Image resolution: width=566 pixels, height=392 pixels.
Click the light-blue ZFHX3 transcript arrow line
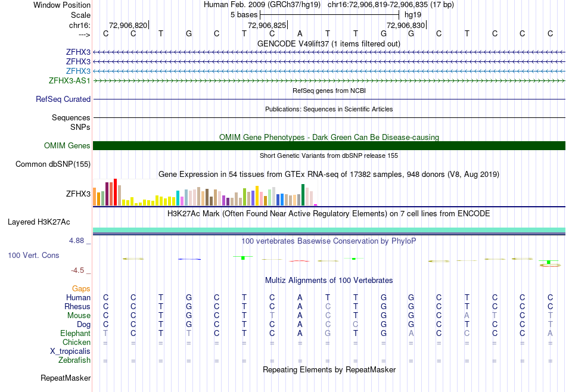(x=329, y=71)
